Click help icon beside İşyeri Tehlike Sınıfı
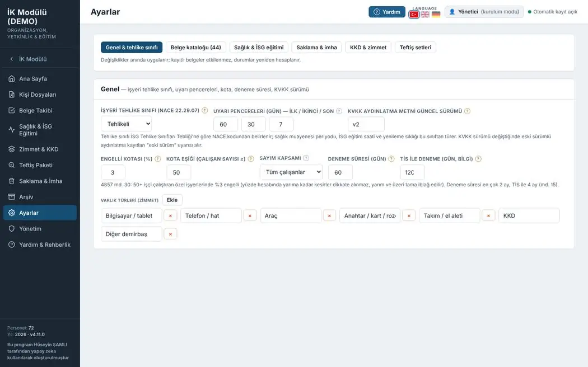 pos(205,110)
